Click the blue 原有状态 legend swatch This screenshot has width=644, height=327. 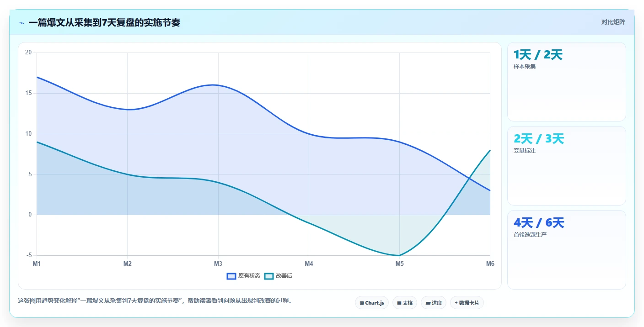coord(231,276)
